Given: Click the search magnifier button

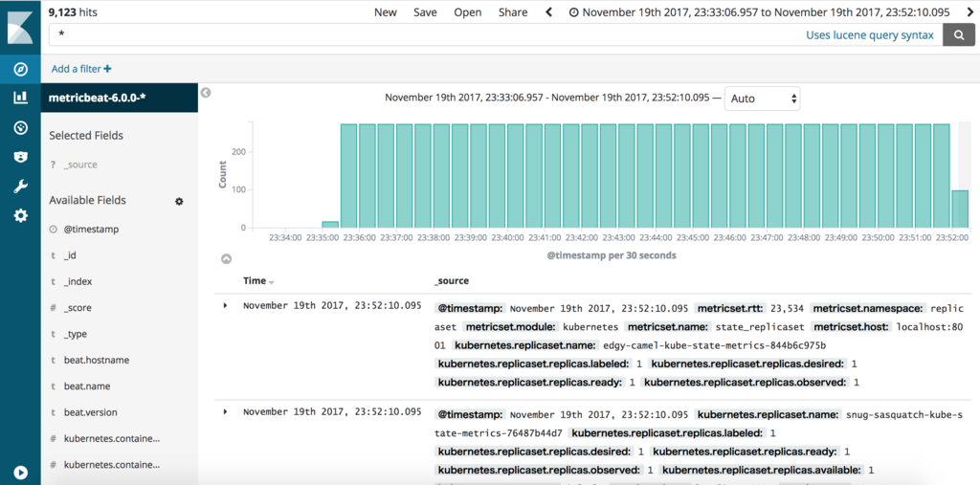Looking at the screenshot, I should pos(958,35).
